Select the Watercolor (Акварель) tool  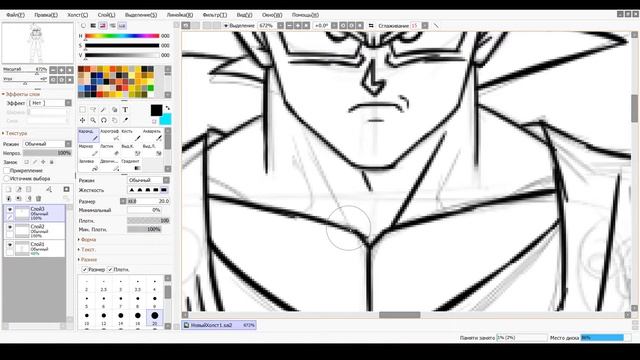click(x=152, y=136)
